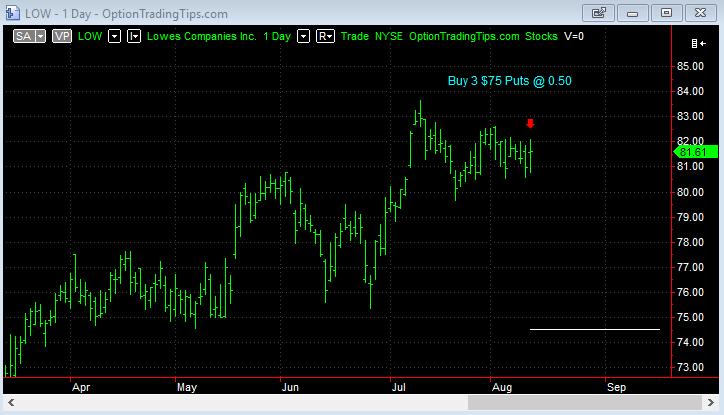
Task: Click the Aug label on time axis
Action: point(502,387)
